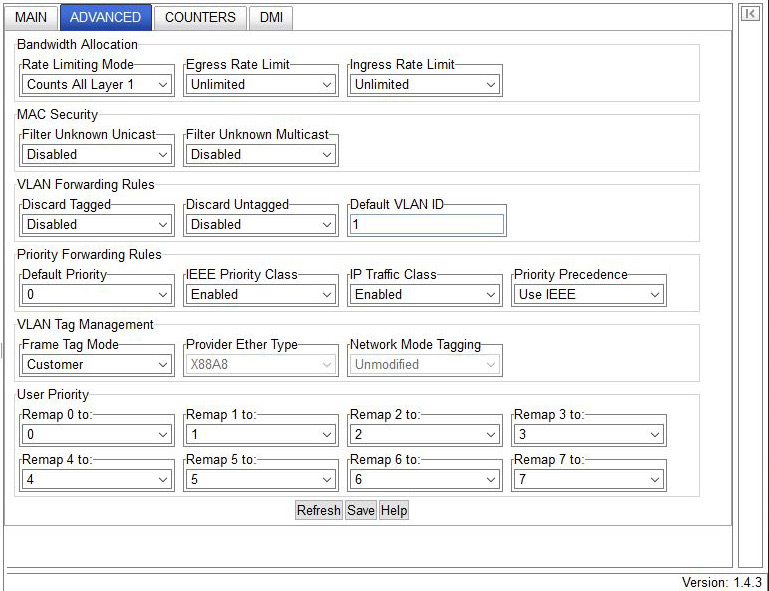The image size is (769, 591).
Task: Change the Filter Unknown Unicast setting
Action: pos(97,155)
